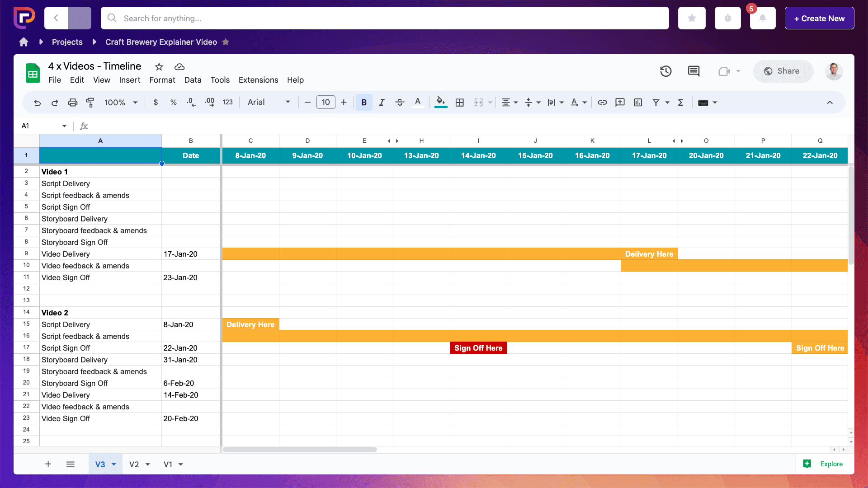Image resolution: width=868 pixels, height=488 pixels.
Task: Switch to the V2 sheet tab
Action: point(134,464)
